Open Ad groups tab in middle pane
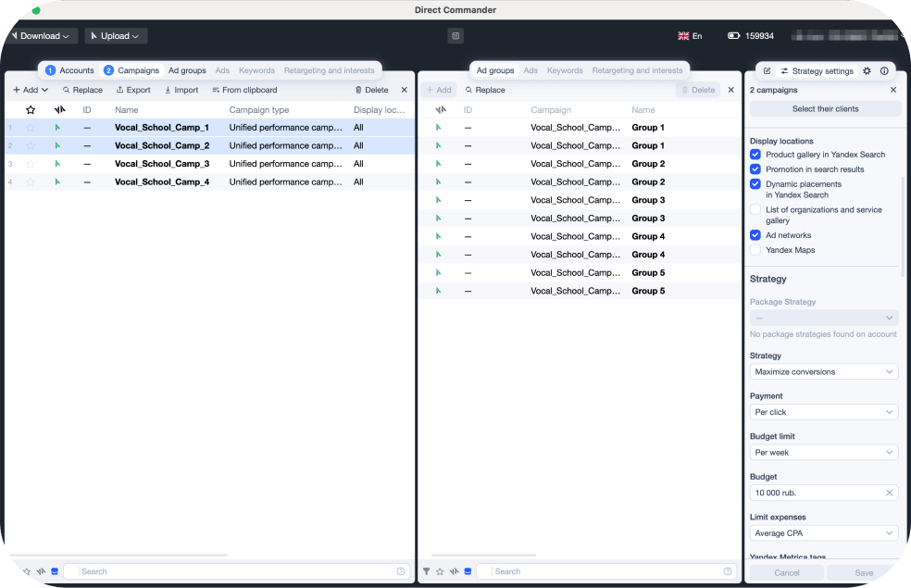The height and width of the screenshot is (588, 911). point(495,70)
